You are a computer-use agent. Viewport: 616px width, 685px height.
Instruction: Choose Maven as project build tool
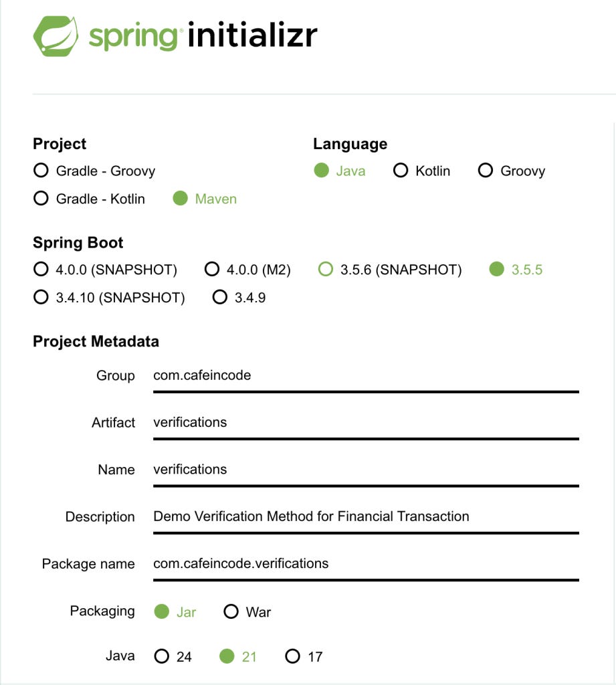[205, 198]
